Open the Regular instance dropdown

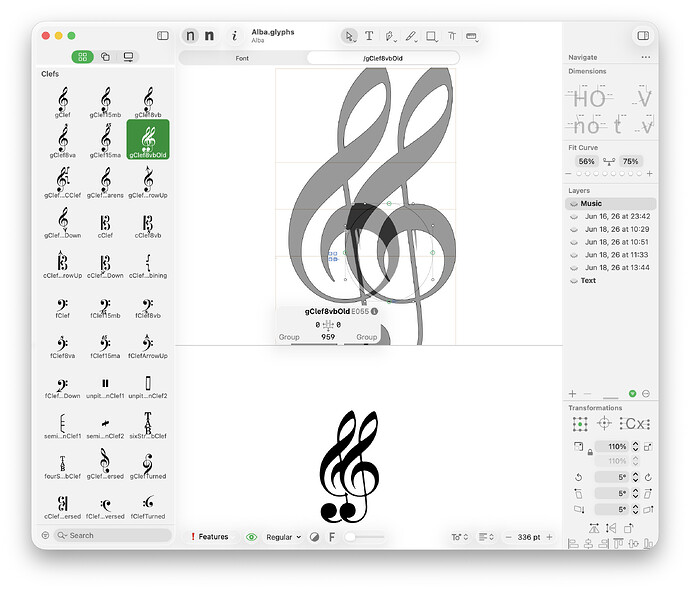(x=283, y=537)
